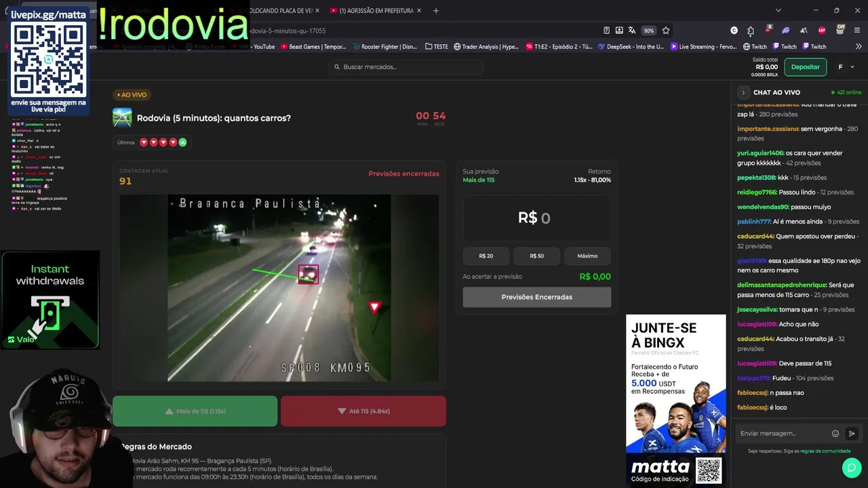Open Beast Games bookmark
Viewport: 868px width, 488px height.
click(x=313, y=47)
